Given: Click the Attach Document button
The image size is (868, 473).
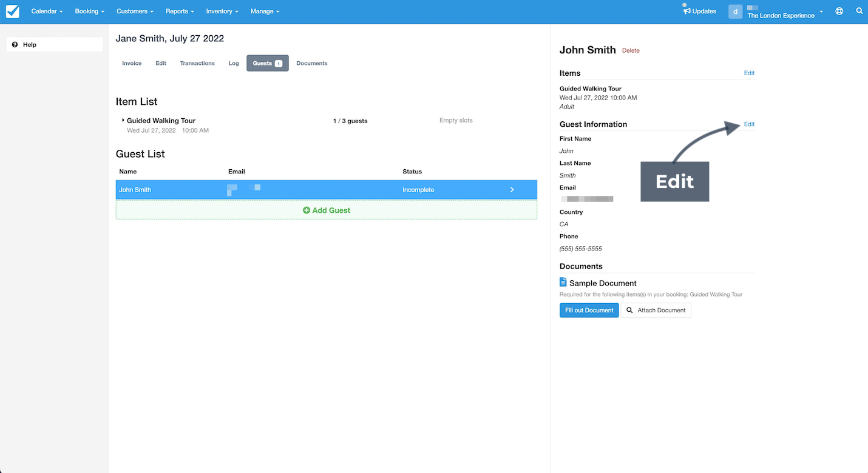Looking at the screenshot, I should (x=656, y=310).
